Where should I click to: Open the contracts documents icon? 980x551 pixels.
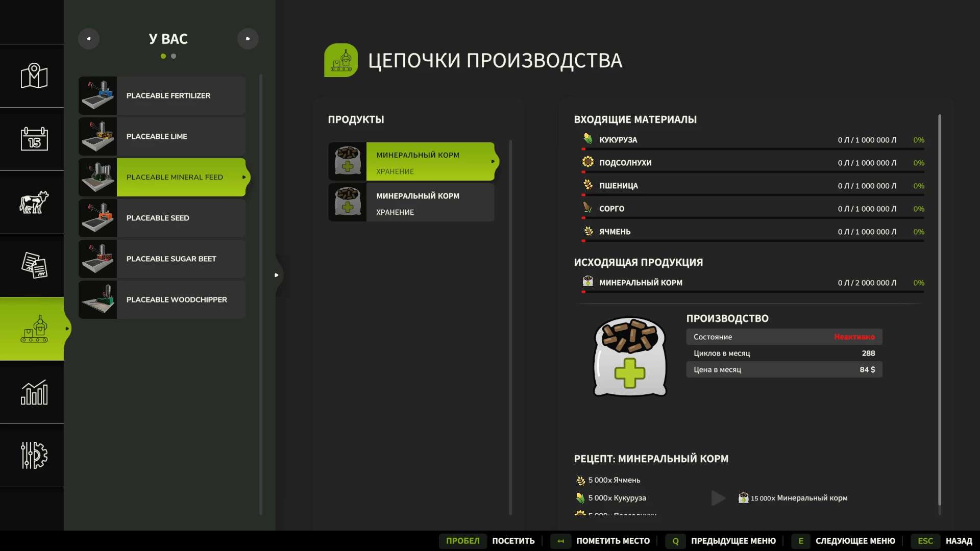[x=34, y=265]
